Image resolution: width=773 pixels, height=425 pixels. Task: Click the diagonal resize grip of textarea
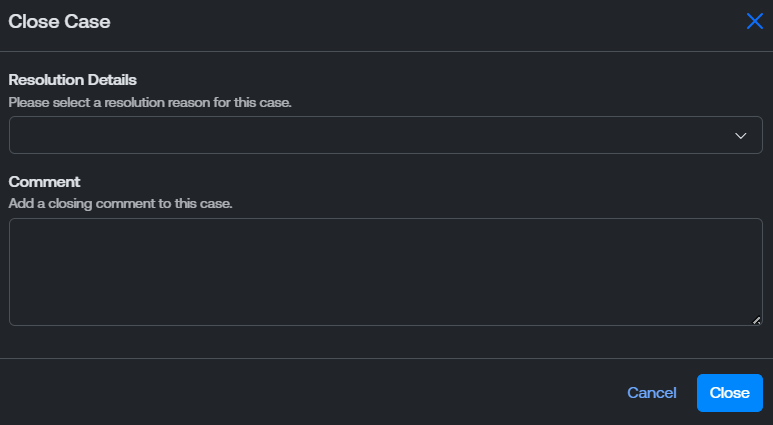coord(756,320)
